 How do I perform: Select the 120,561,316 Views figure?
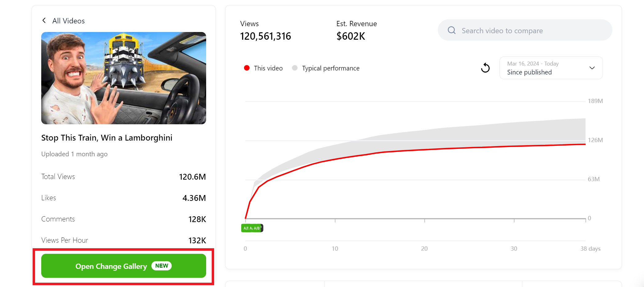(265, 36)
